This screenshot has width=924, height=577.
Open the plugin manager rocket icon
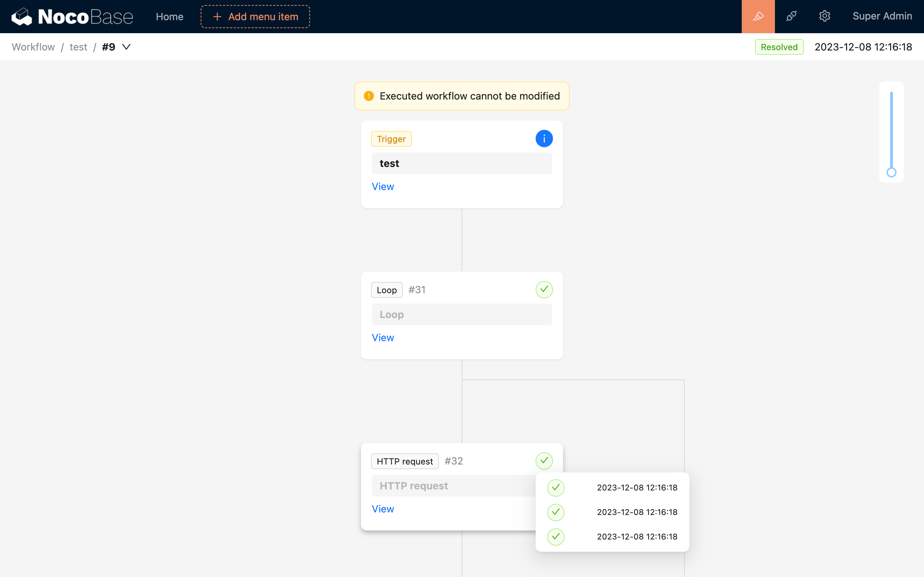click(791, 17)
